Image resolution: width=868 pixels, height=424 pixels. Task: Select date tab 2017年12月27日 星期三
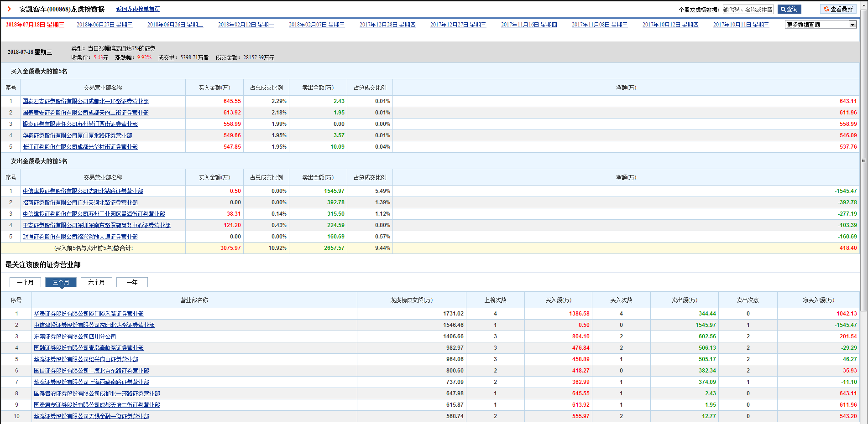tap(458, 25)
